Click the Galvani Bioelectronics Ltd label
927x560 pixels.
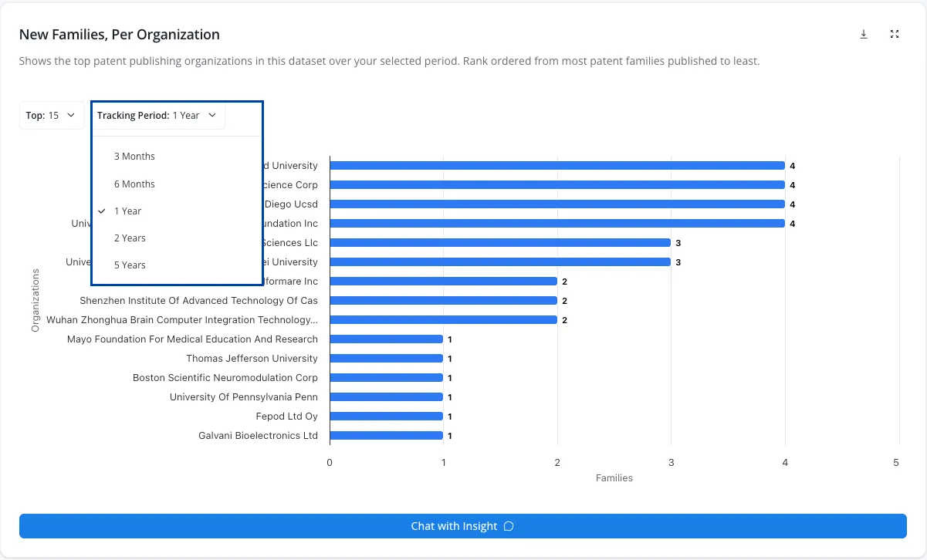(x=258, y=436)
